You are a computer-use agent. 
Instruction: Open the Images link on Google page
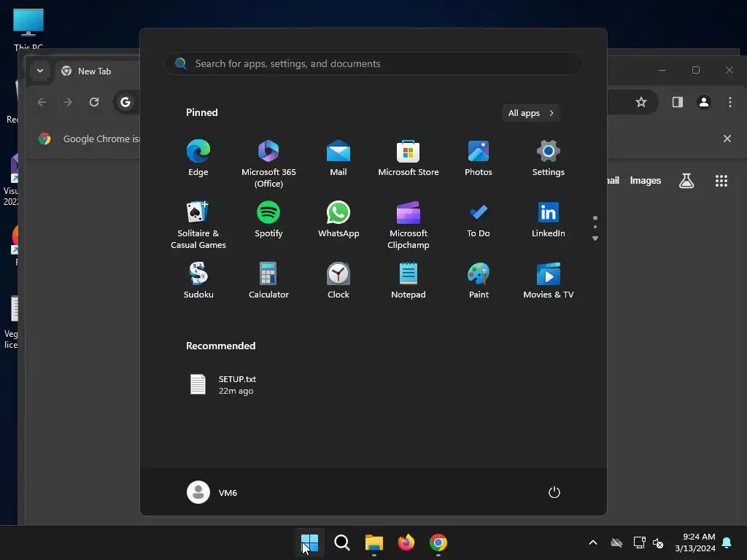646,181
